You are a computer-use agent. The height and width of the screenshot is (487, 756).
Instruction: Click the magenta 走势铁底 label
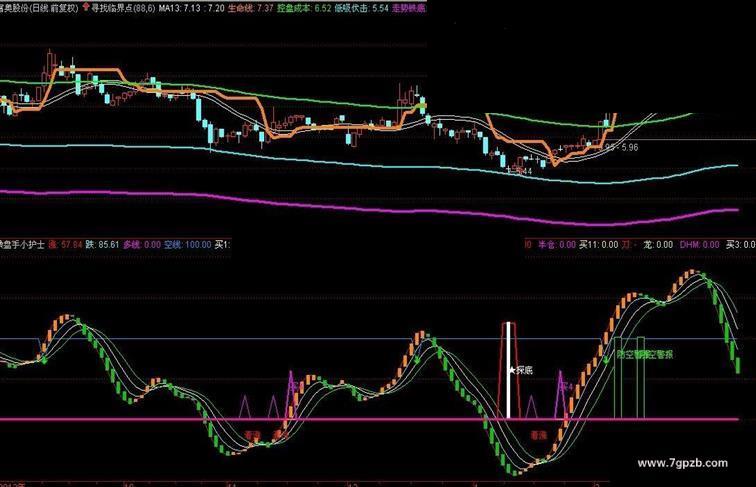[409, 8]
